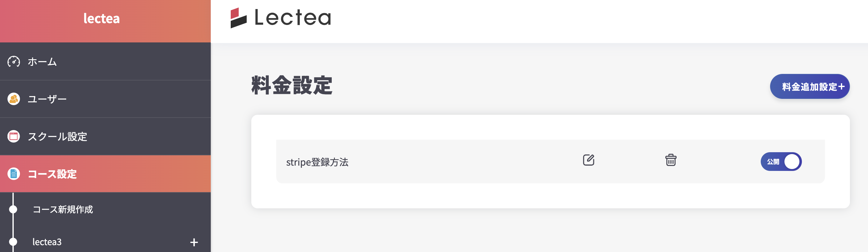The image size is (868, 252).
Task: Click the lectea sidebar header title
Action: [x=101, y=18]
